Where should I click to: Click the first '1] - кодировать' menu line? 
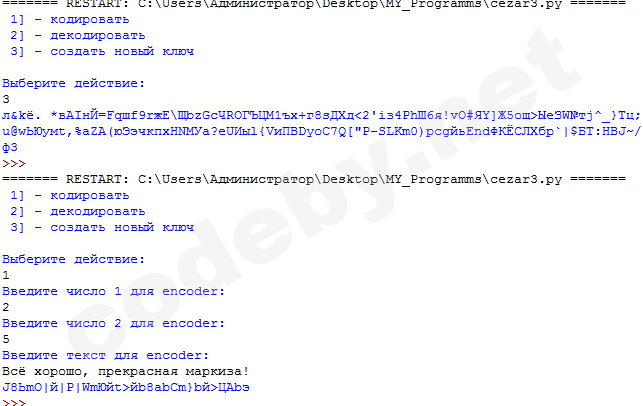pos(70,20)
